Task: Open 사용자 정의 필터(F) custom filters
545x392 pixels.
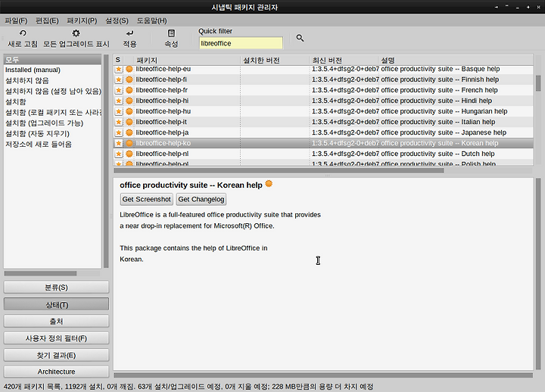Action: click(56, 338)
